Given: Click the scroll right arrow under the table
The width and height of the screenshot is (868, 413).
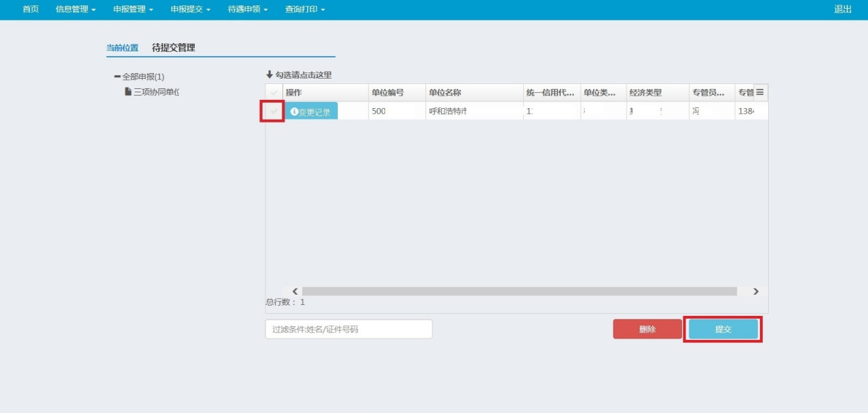Looking at the screenshot, I should click(x=756, y=291).
